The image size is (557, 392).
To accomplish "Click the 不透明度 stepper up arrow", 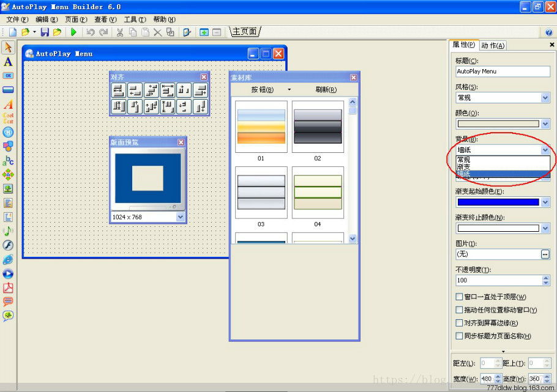I will 546,278.
